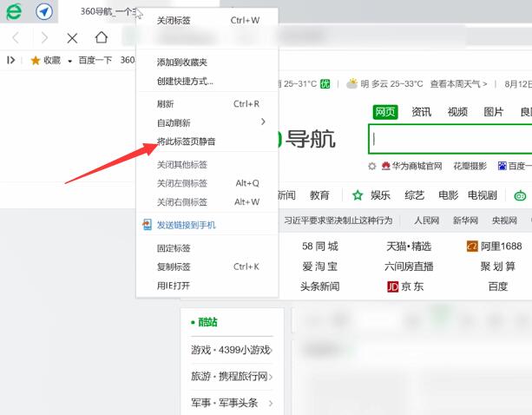Click the cloudy weather icon
Viewport: 532px width, 415px height.
(x=351, y=83)
